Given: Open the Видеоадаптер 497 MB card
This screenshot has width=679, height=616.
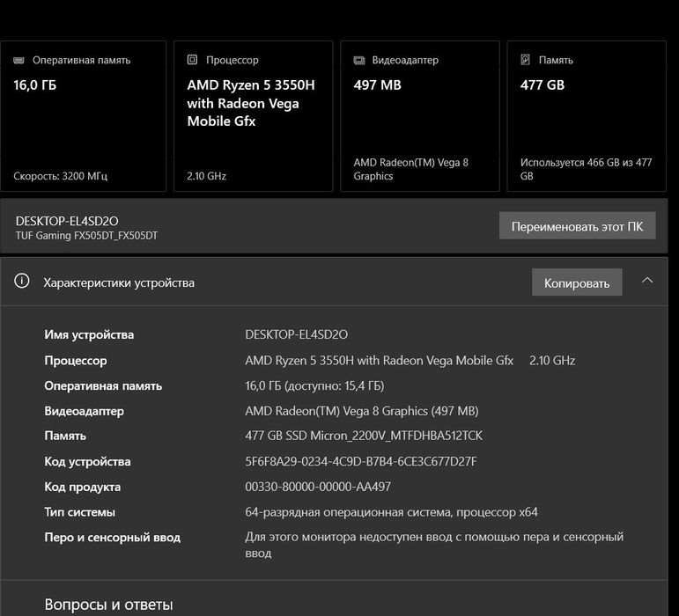Looking at the screenshot, I should pos(420,116).
